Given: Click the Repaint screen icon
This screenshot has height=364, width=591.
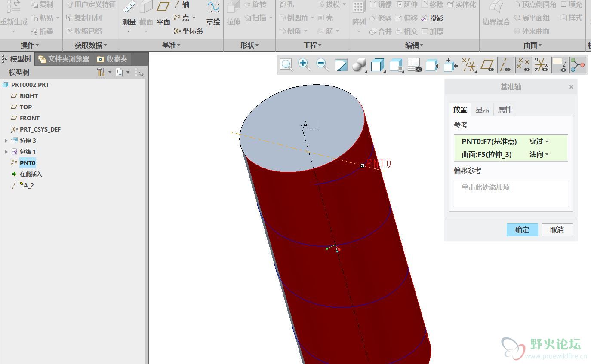Looking at the screenshot, I should coord(341,65).
